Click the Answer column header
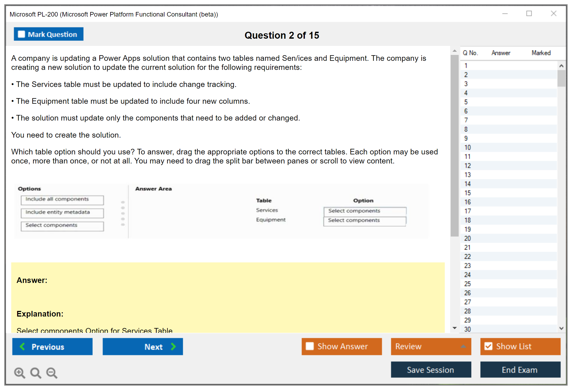This screenshot has width=574, height=392. pos(501,53)
